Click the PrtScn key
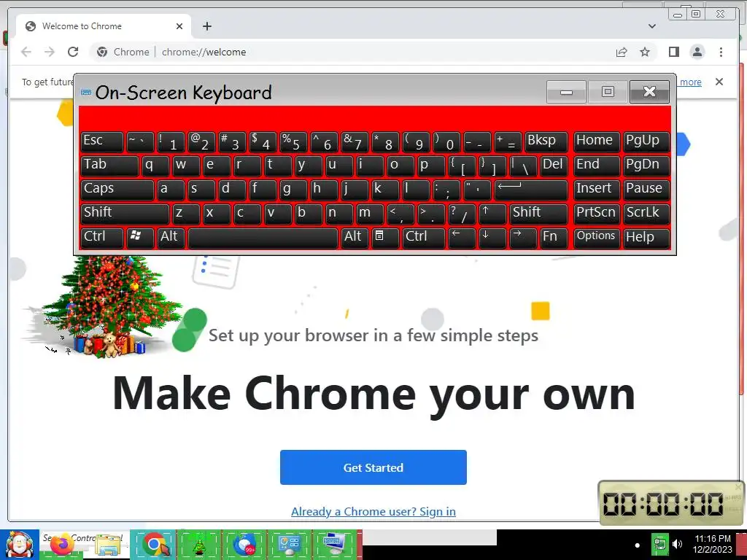The height and width of the screenshot is (560, 747). point(597,214)
